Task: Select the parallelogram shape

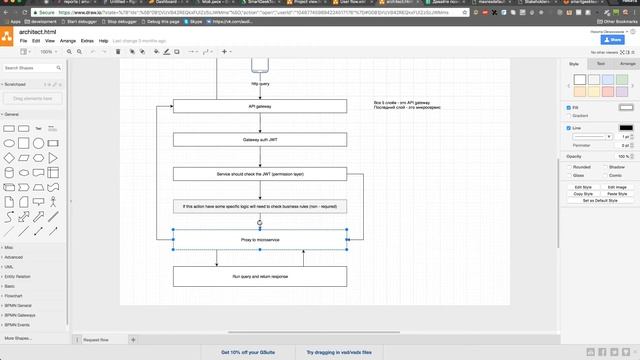Action: pyautogui.click(x=24, y=158)
